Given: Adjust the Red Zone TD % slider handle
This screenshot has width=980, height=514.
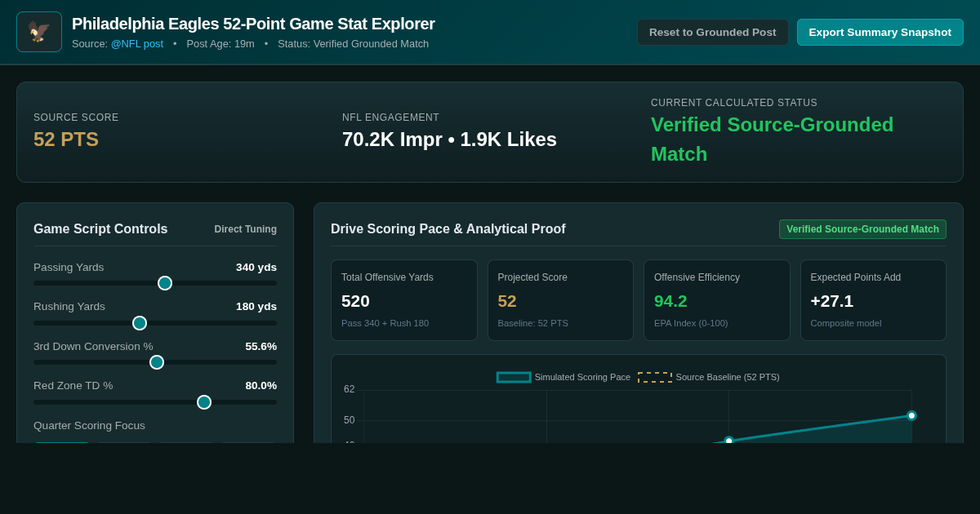Looking at the screenshot, I should (x=204, y=402).
